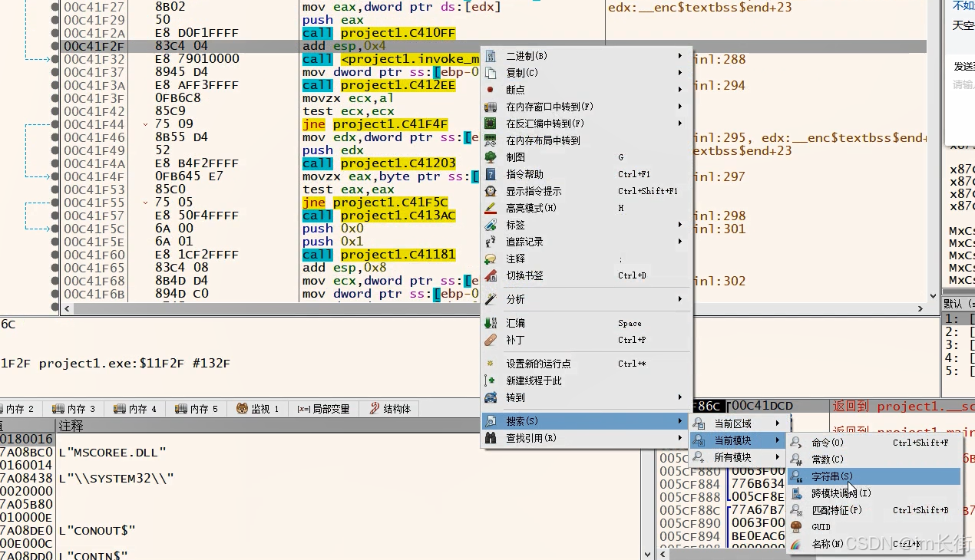Click the disassembly chip icon for 在反汇编中转到
Screen dimensions: 975x560
(491, 124)
